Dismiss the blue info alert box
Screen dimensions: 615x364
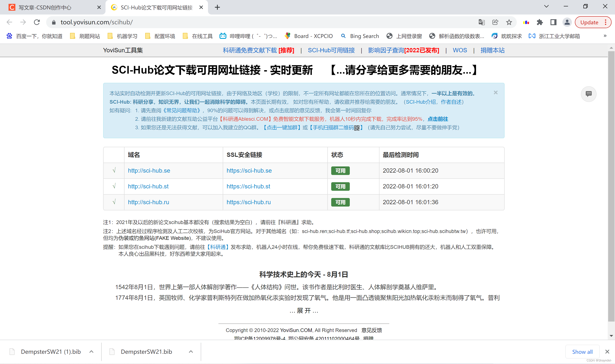click(x=495, y=93)
